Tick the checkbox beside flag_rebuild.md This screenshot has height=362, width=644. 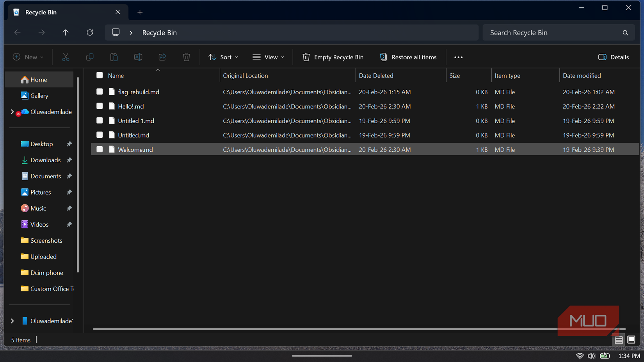pyautogui.click(x=100, y=92)
